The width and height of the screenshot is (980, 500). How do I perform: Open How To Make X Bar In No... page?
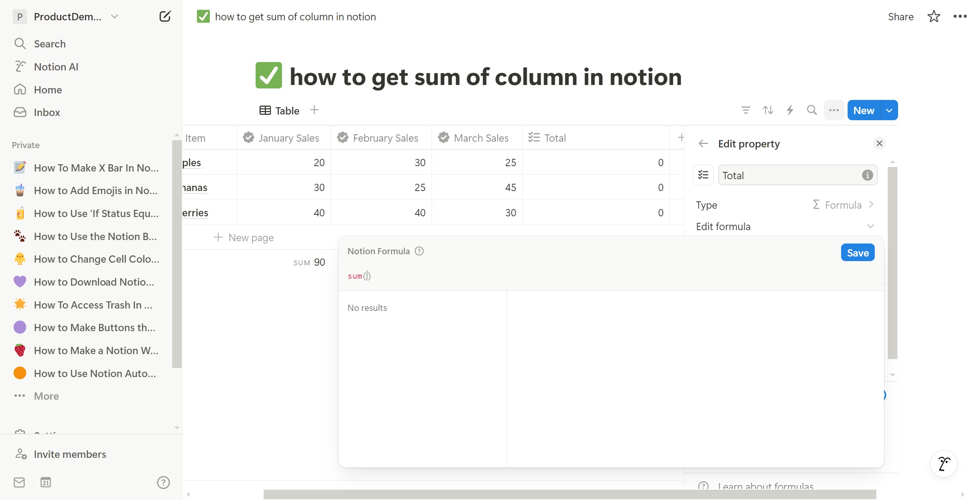(x=96, y=168)
